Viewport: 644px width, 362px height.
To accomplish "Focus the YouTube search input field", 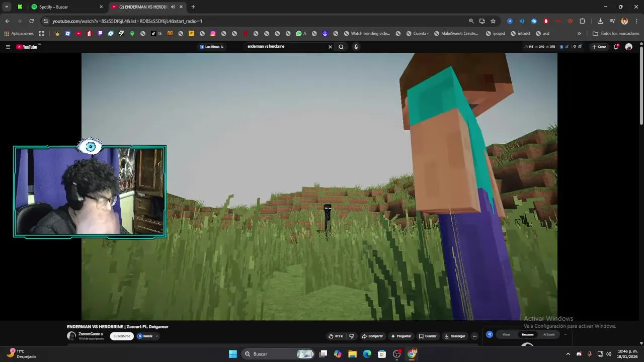I will tap(286, 46).
